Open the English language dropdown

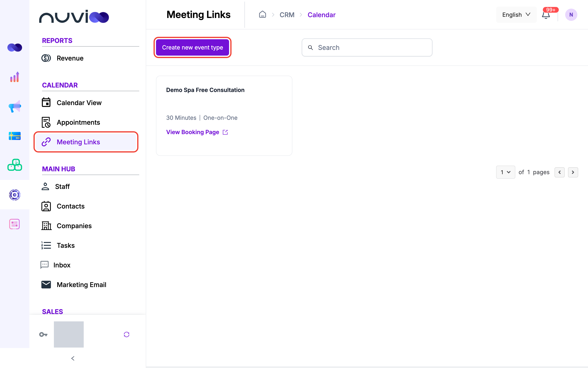516,15
